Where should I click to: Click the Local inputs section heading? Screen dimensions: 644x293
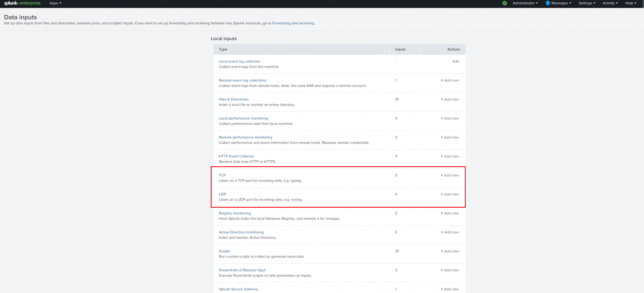coord(224,38)
